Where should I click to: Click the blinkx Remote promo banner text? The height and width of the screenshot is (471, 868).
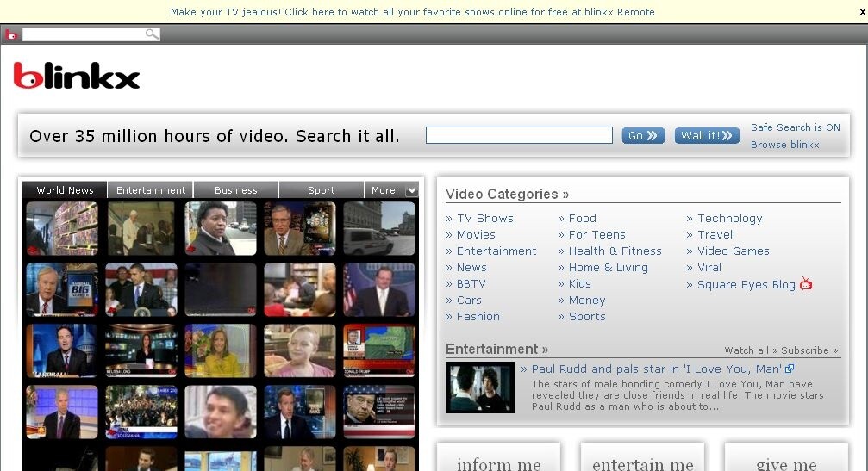[412, 11]
